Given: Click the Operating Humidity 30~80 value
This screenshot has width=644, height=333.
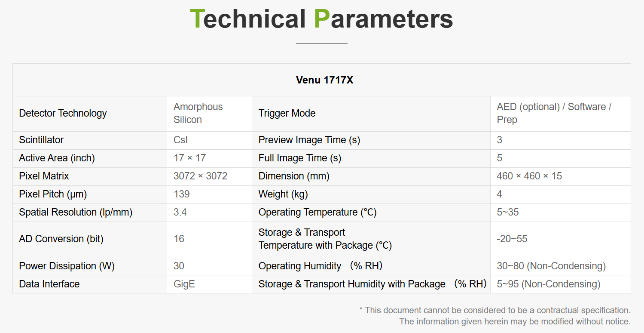Looking at the screenshot, I should [551, 266].
